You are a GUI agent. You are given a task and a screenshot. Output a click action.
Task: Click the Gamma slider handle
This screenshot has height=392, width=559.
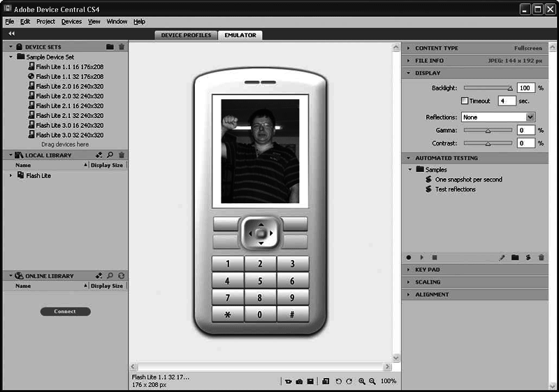[488, 131]
